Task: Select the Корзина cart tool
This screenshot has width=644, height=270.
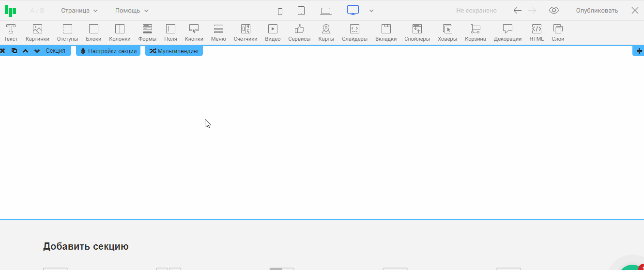Action: (475, 32)
